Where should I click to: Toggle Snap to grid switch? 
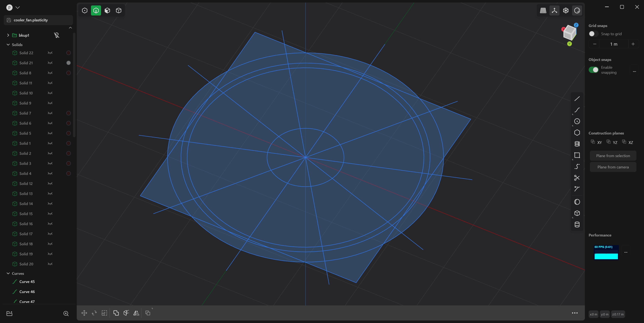tap(593, 34)
